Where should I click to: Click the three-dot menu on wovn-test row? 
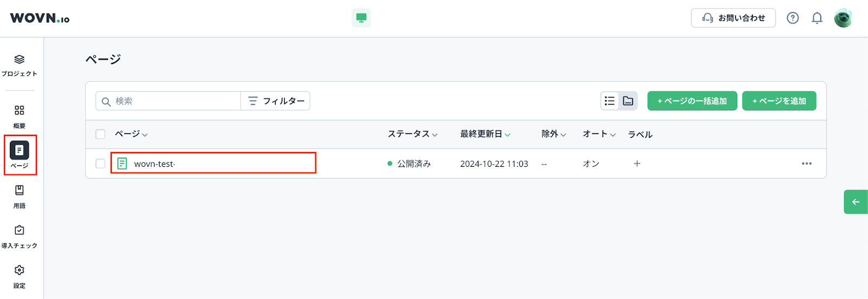click(806, 164)
